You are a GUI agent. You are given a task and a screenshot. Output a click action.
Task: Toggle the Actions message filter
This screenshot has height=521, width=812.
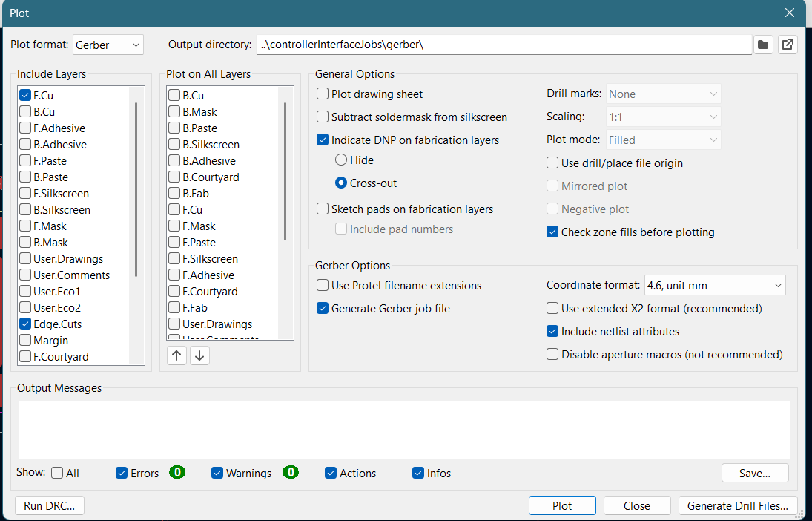[x=331, y=473]
